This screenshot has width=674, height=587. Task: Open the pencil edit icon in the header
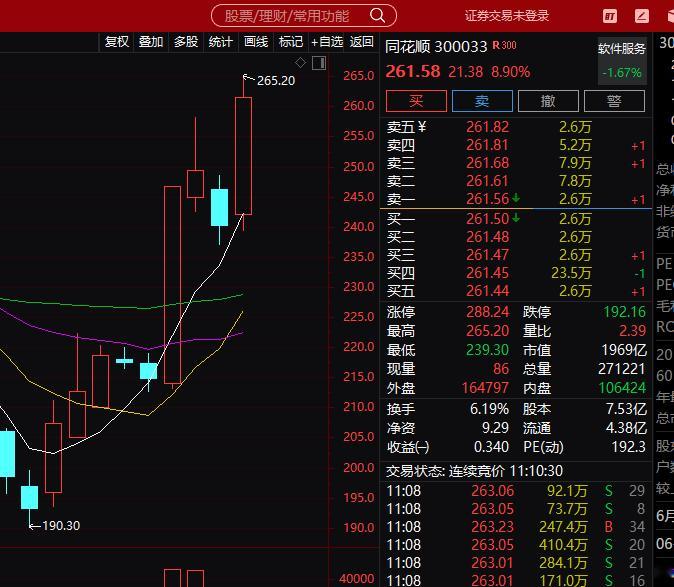[x=642, y=16]
